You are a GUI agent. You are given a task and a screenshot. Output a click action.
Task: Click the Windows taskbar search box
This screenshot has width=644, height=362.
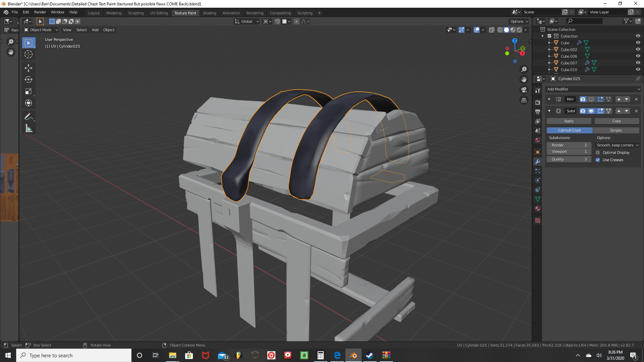[74, 355]
